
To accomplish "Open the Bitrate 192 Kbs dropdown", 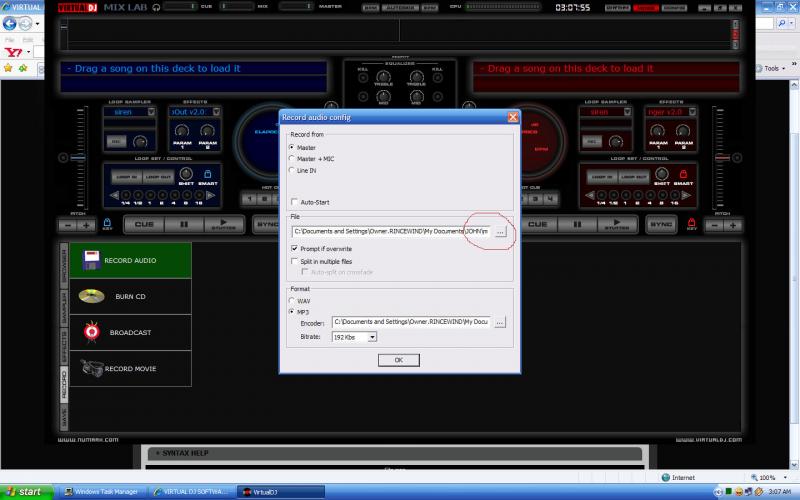I will tap(372, 337).
